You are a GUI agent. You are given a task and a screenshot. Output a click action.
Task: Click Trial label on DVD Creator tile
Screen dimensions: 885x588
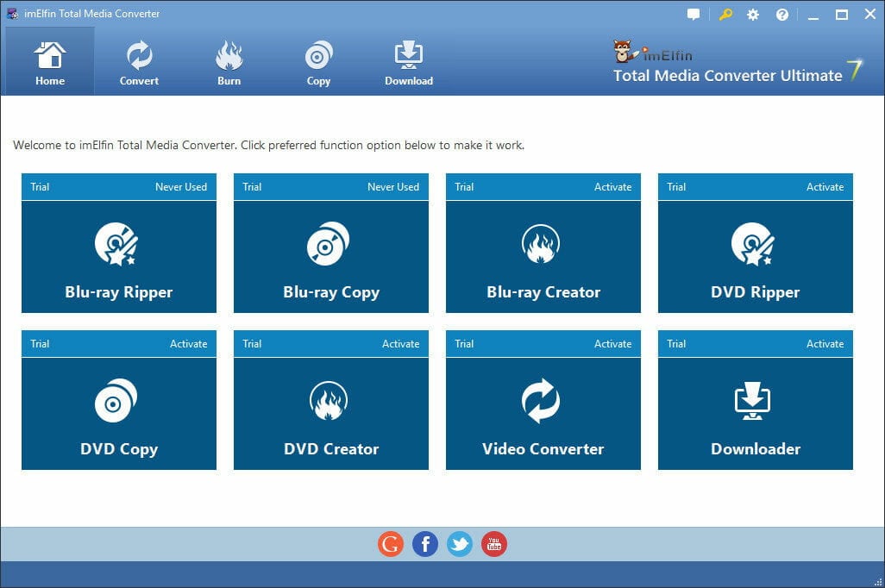coord(252,344)
